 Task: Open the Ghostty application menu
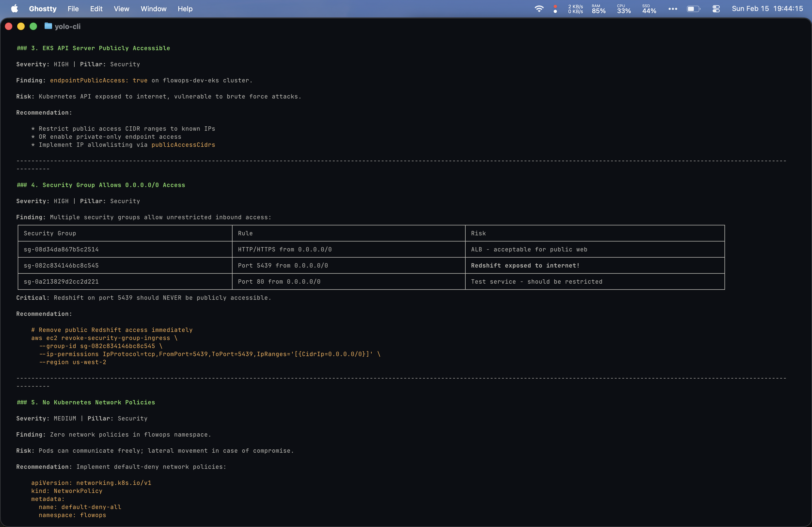[43, 9]
